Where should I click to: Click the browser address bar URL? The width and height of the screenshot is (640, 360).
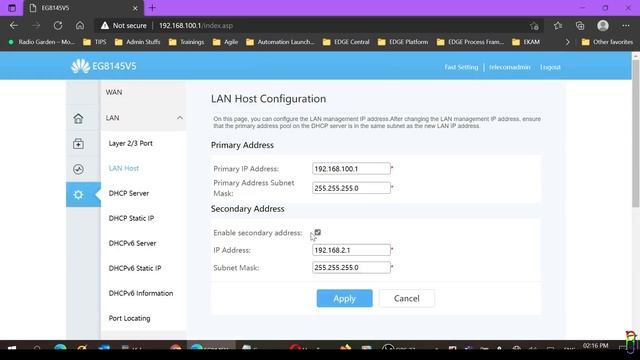196,25
